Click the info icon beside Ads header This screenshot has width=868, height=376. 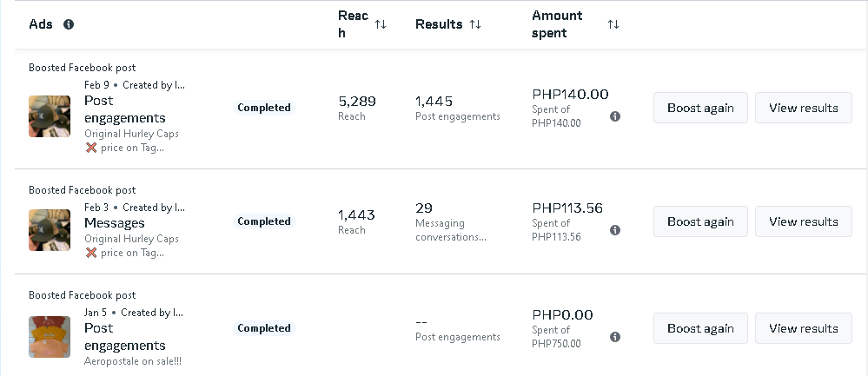pyautogui.click(x=69, y=24)
